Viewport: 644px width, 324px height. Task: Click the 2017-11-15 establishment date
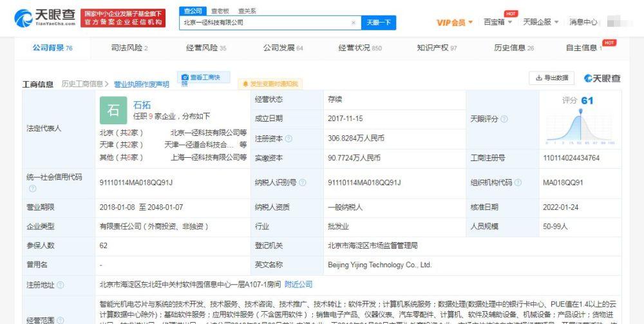(x=345, y=119)
